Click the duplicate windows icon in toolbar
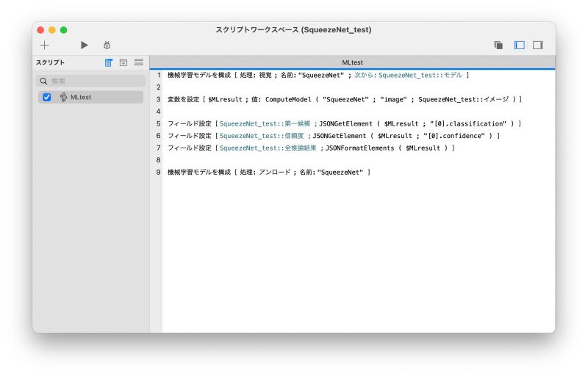 click(498, 46)
